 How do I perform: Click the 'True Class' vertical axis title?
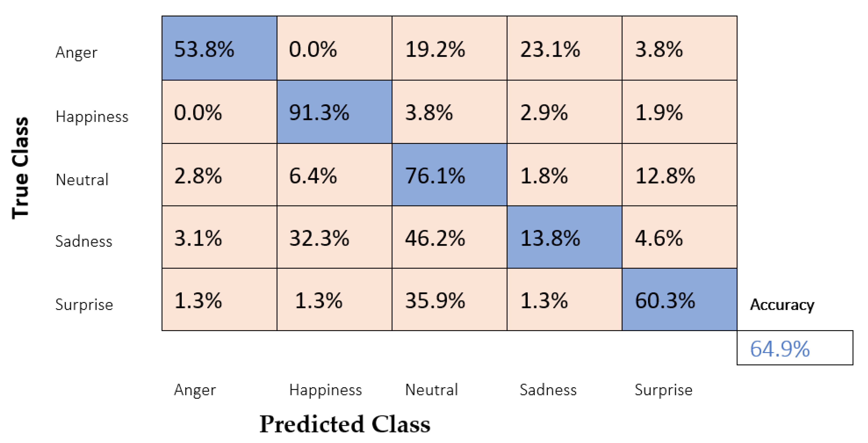(20, 168)
